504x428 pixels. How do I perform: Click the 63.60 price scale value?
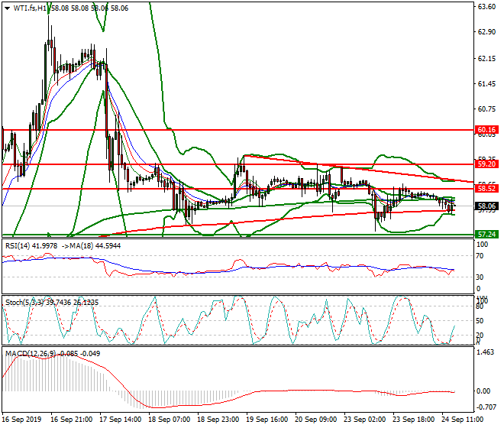486,7
